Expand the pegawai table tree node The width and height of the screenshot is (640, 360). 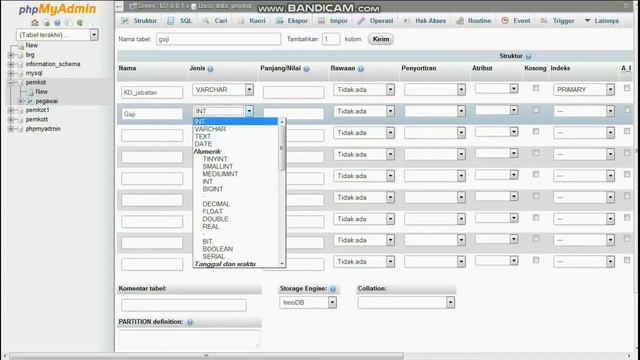(21, 101)
